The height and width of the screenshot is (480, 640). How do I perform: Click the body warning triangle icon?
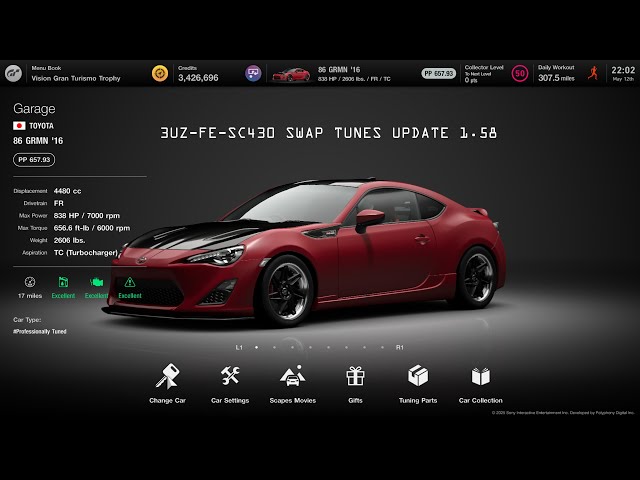pos(130,282)
